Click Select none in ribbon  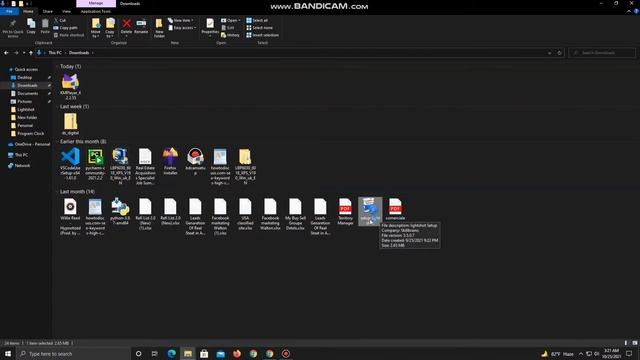coord(259,28)
